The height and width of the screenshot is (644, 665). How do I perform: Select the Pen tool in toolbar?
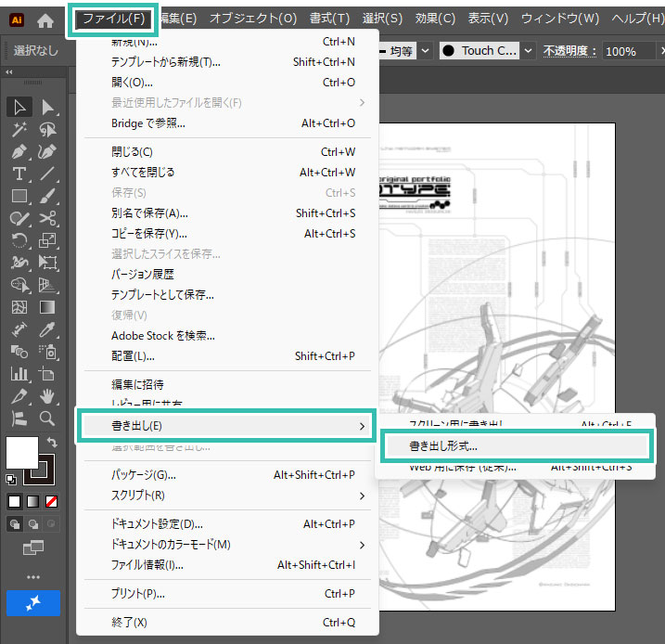pos(19,151)
